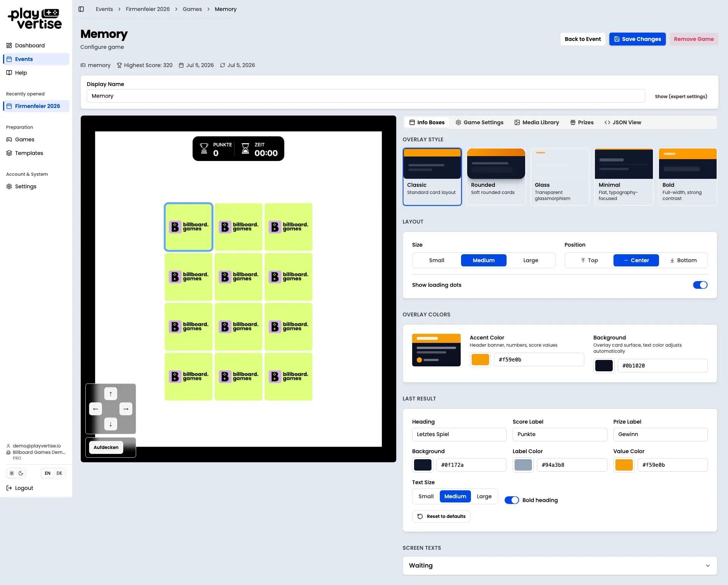Switch to light theme sun icon

click(x=12, y=473)
